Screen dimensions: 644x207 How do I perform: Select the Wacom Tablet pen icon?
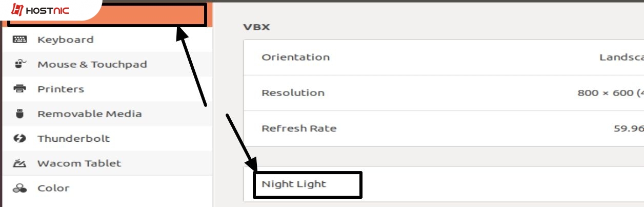[x=19, y=163]
